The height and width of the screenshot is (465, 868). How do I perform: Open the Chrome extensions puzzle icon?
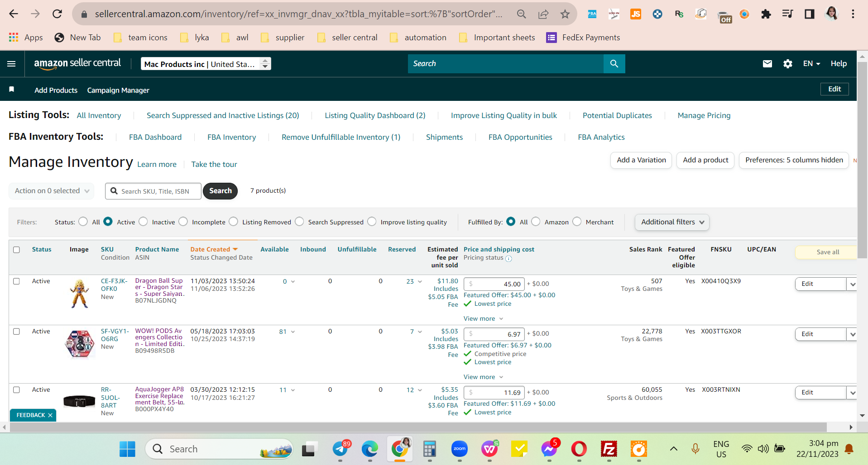pos(766,14)
